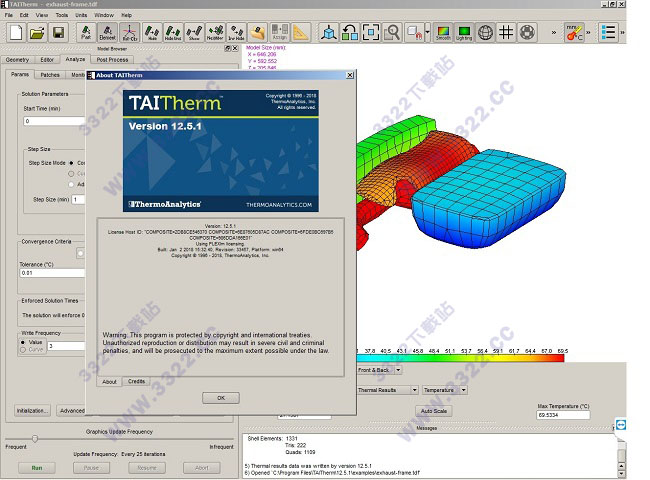Activate the zoom magnifier tool
Image resolution: width=650 pixels, height=480 pixels.
[x=392, y=32]
